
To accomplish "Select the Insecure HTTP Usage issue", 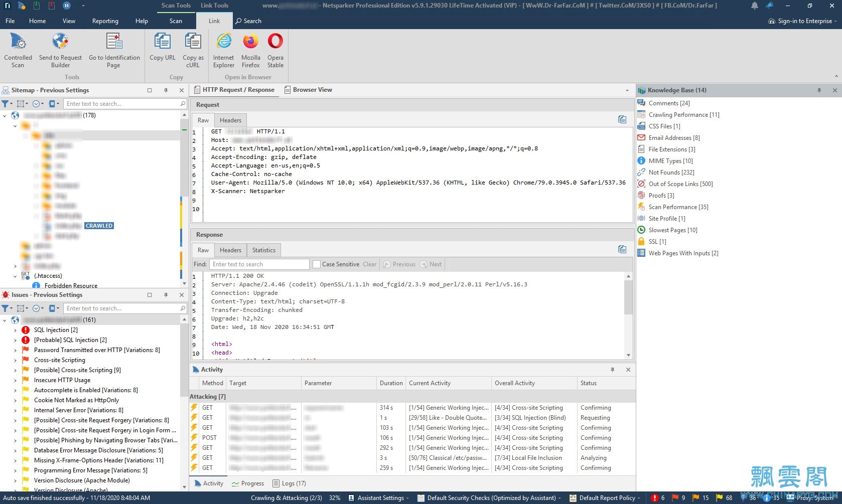I will (x=62, y=380).
